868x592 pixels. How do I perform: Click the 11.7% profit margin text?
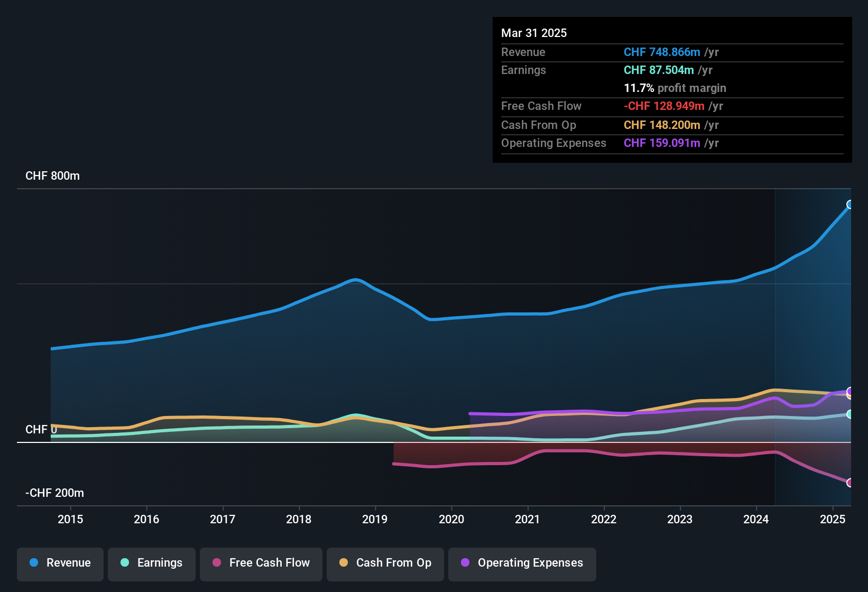point(675,88)
